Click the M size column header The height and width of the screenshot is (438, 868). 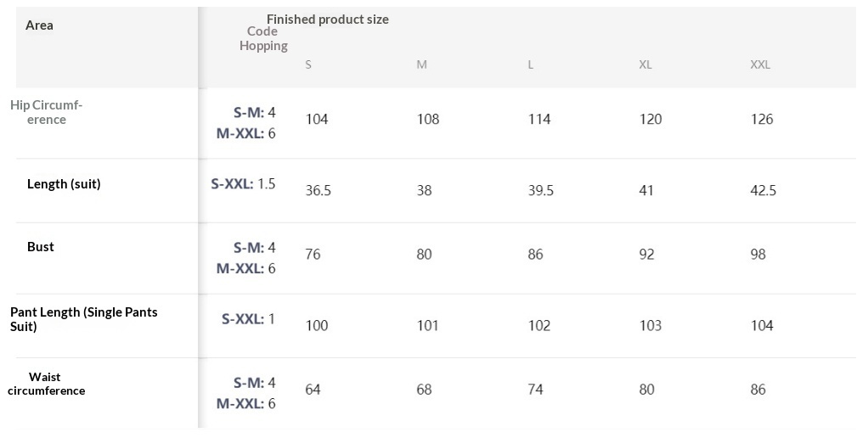click(x=421, y=65)
